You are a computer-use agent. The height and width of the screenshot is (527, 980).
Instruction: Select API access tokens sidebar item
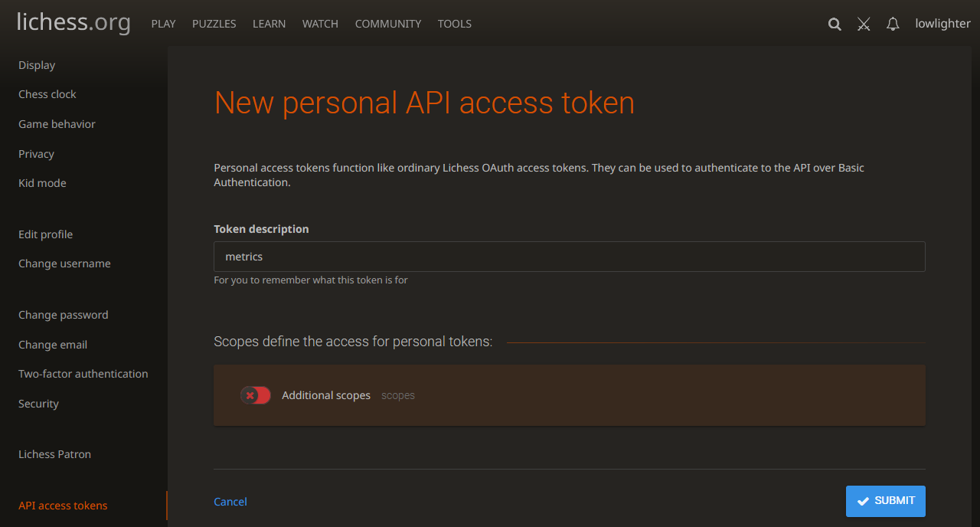[x=63, y=506]
